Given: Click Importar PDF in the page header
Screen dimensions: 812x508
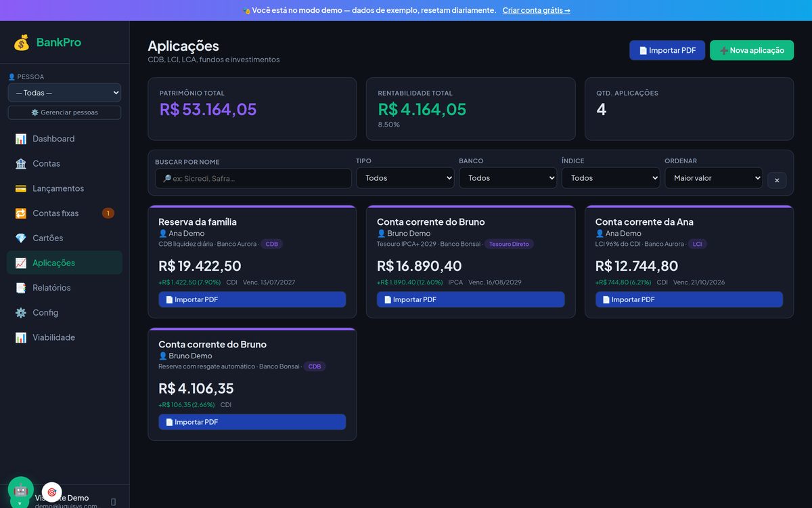Looking at the screenshot, I should click(667, 50).
